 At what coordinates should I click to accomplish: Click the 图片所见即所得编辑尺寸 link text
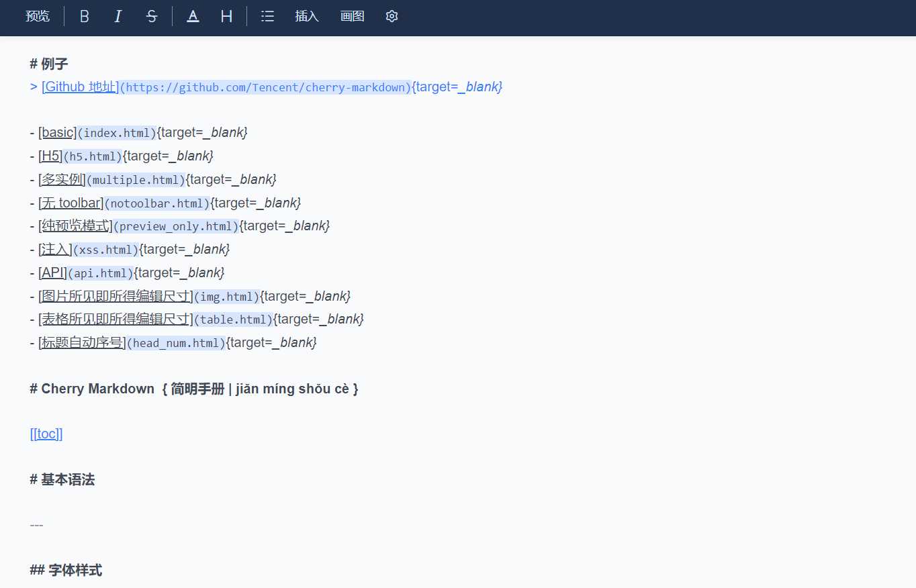coord(116,296)
